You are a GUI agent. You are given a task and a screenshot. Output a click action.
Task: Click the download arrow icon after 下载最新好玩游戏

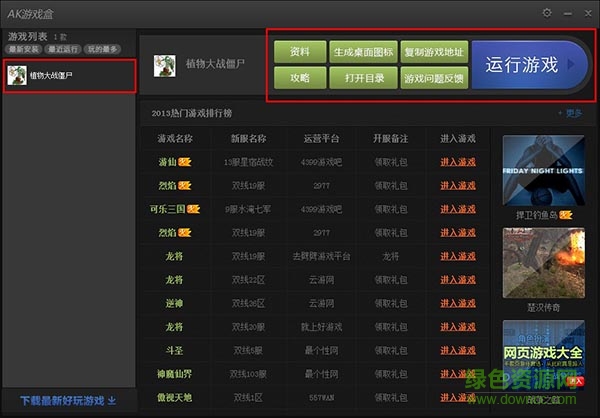[112, 402]
